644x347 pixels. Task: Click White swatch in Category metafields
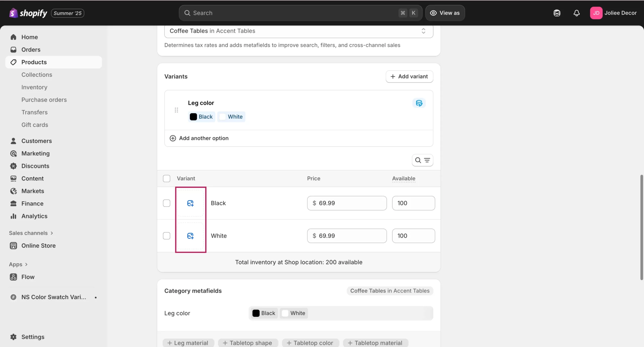tap(294, 313)
